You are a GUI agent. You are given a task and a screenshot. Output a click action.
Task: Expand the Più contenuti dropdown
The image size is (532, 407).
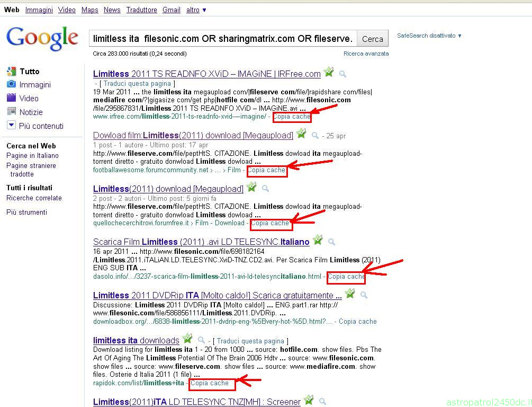(x=11, y=126)
